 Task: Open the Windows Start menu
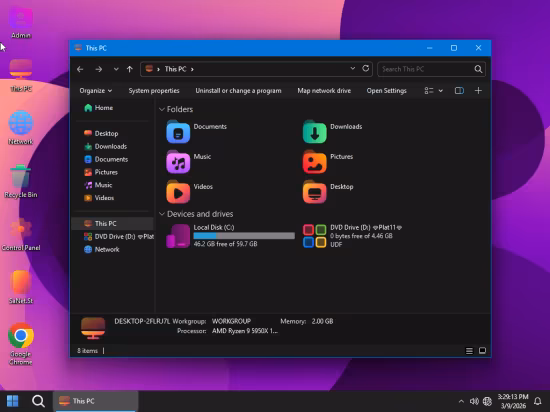click(x=13, y=401)
